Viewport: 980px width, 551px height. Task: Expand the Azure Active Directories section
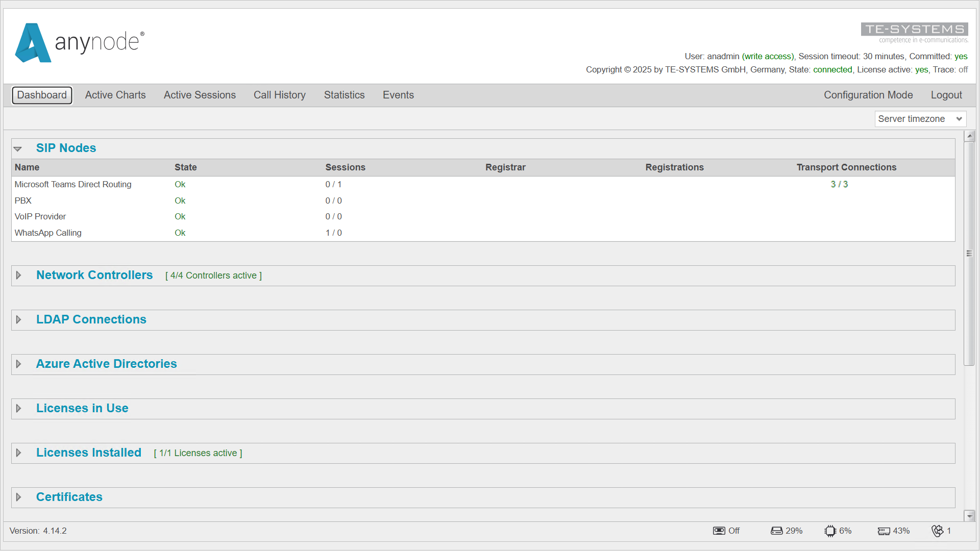(x=19, y=364)
